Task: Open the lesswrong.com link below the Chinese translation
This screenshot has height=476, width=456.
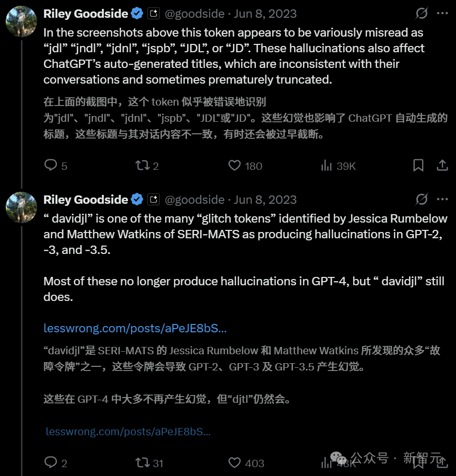Action: (x=128, y=432)
